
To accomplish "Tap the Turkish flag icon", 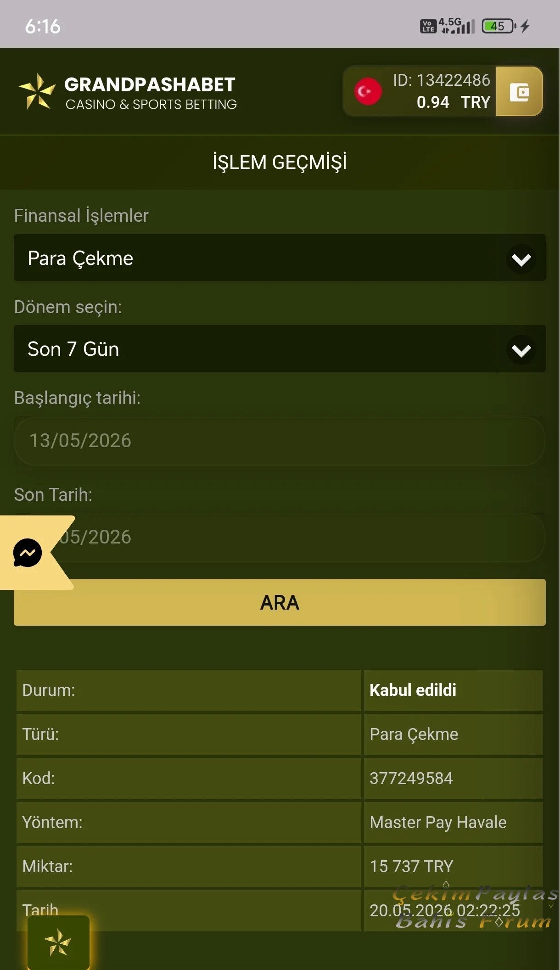I will [368, 91].
